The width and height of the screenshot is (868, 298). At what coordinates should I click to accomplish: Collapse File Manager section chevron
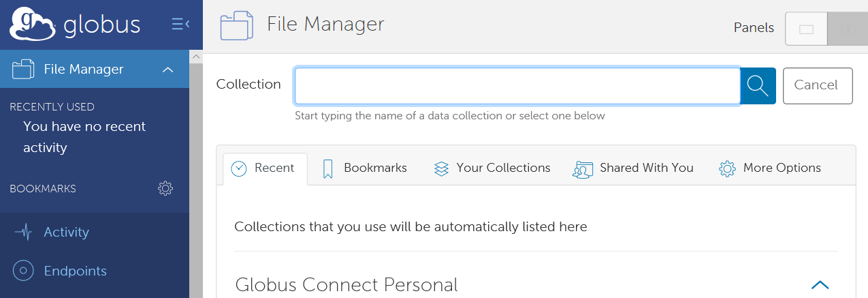167,70
